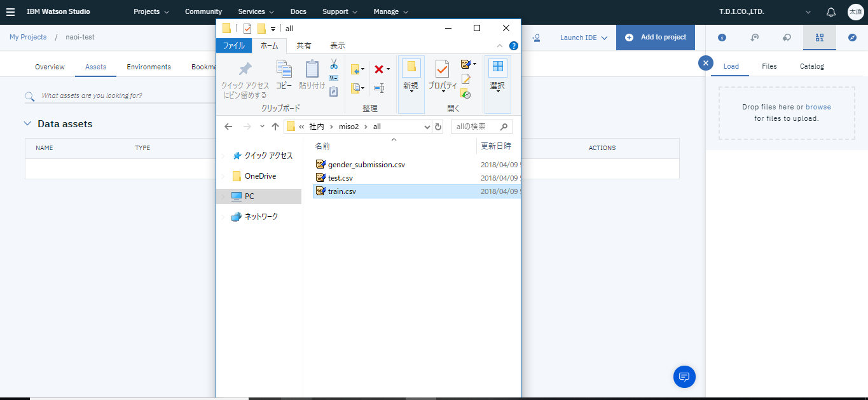Click the Add to project button

point(656,38)
